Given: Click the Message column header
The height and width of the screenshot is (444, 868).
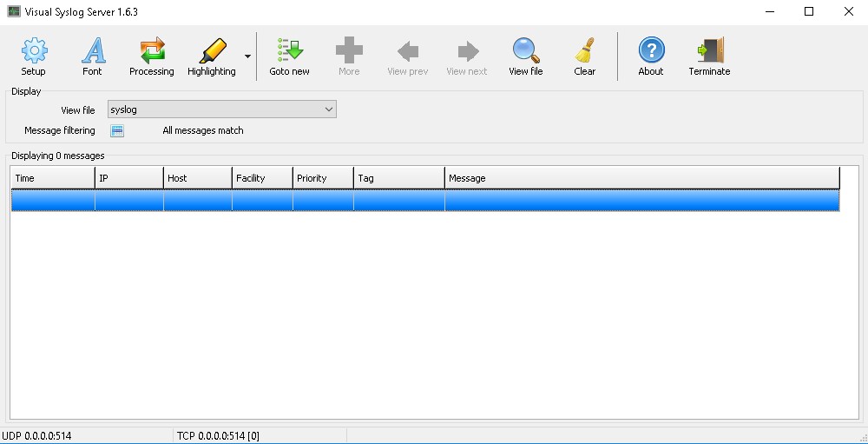Looking at the screenshot, I should pos(642,178).
